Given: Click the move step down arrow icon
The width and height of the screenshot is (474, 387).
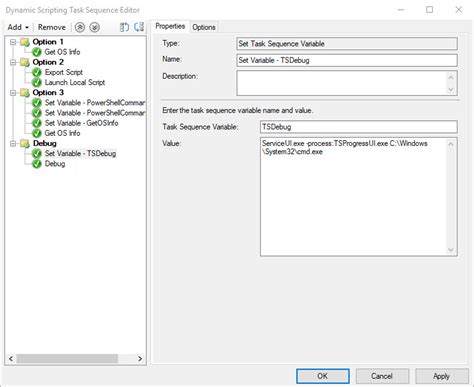Looking at the screenshot, I should pos(95,27).
